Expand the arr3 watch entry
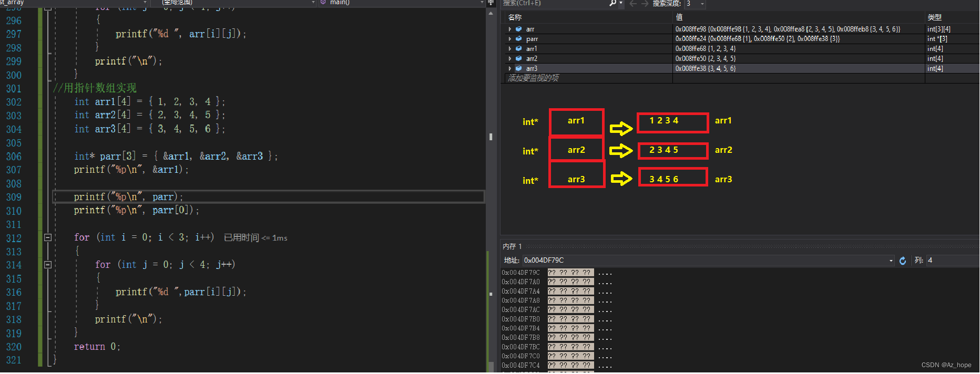The image size is (980, 374). (x=509, y=69)
